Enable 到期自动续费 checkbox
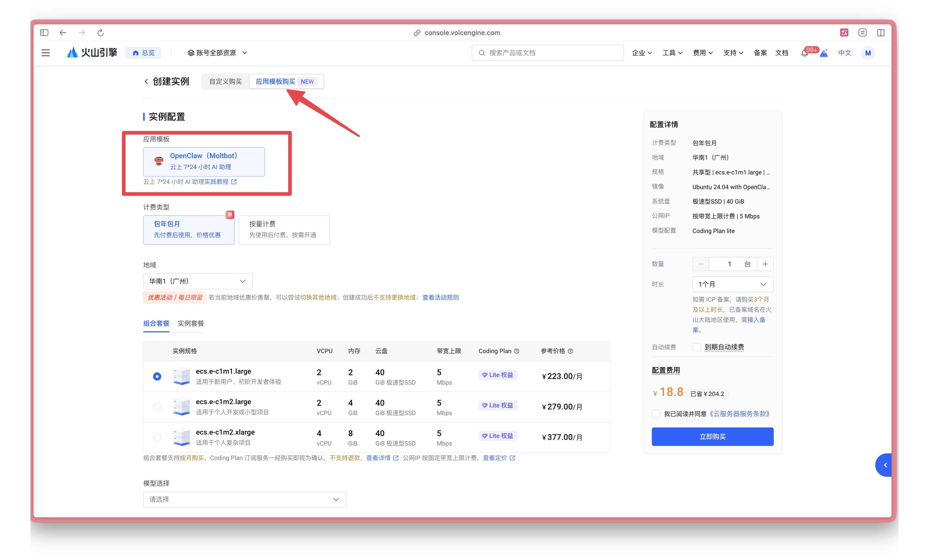The width and height of the screenshot is (925, 560). click(696, 347)
